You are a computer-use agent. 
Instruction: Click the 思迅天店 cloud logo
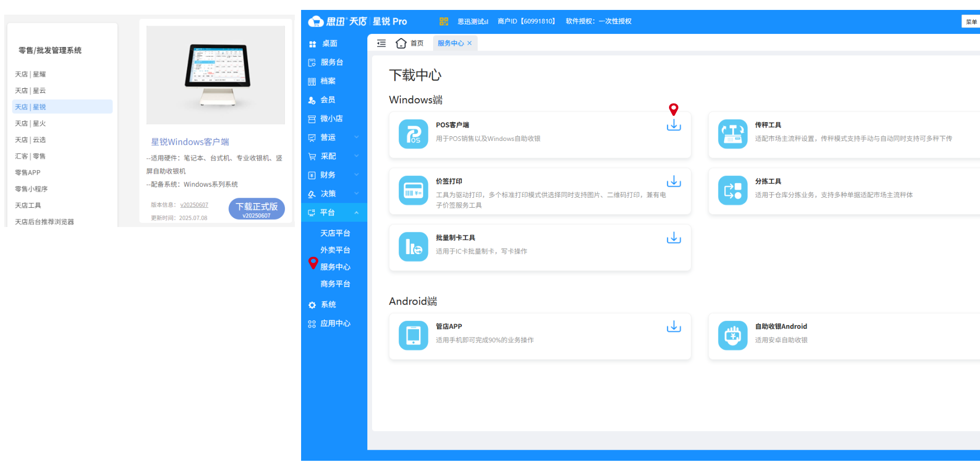click(316, 21)
